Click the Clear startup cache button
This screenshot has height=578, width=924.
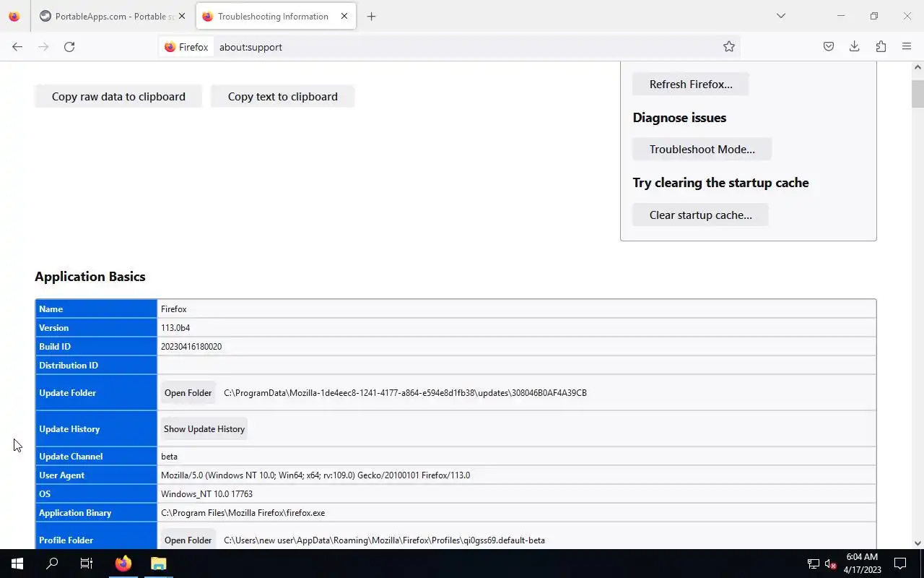[x=701, y=215]
